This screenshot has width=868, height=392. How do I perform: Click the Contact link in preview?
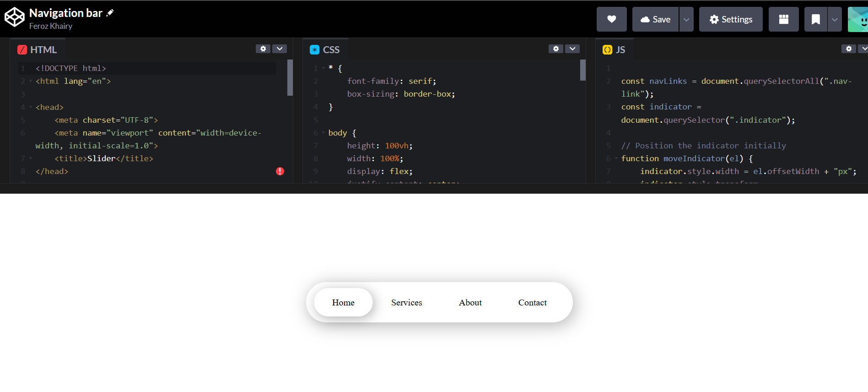(x=532, y=303)
